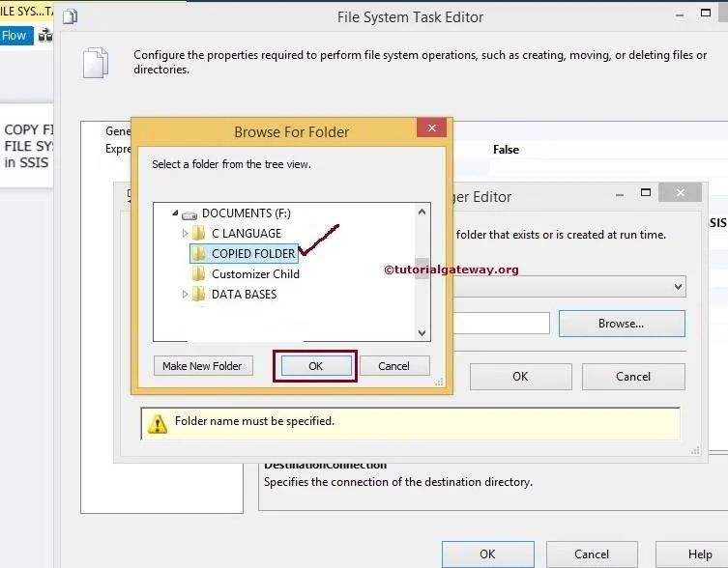Image resolution: width=728 pixels, height=568 pixels.
Task: Click resize grip of Browse For Folder dialog
Action: (x=439, y=382)
